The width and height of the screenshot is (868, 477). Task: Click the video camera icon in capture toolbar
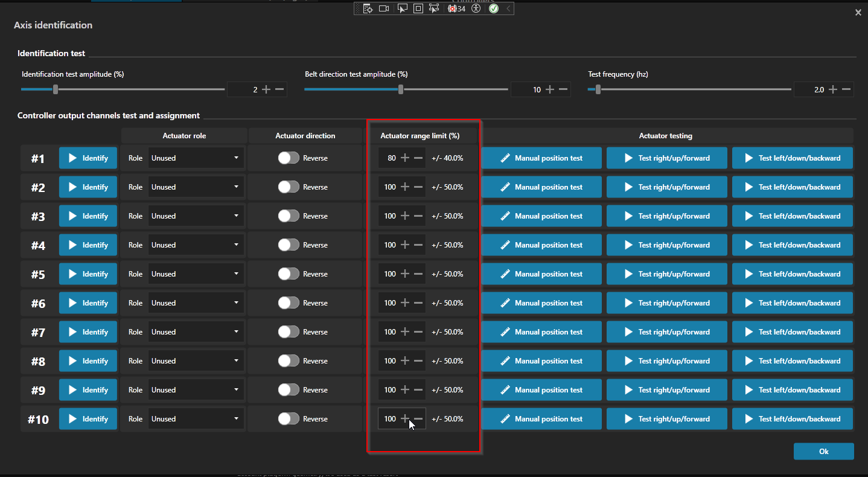click(x=383, y=8)
